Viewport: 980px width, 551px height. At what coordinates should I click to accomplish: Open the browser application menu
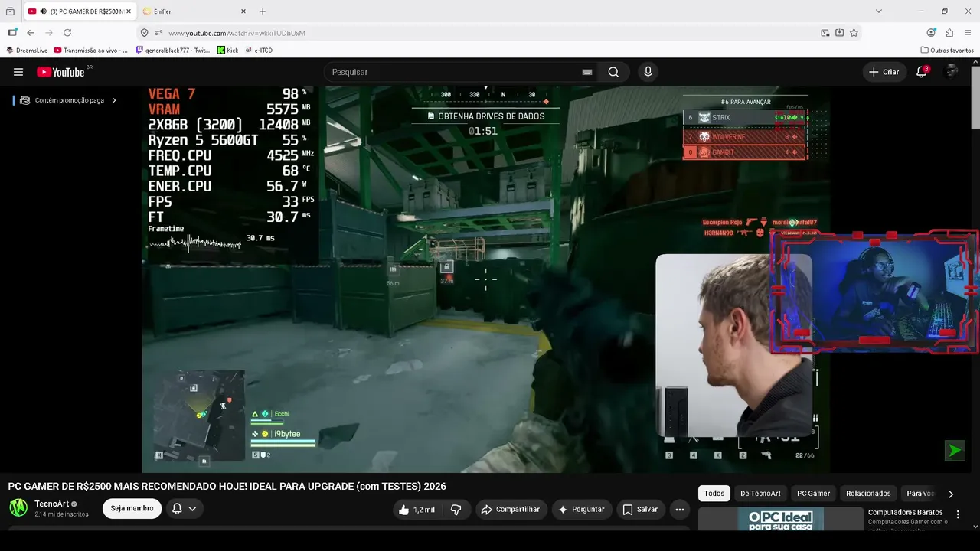968,33
